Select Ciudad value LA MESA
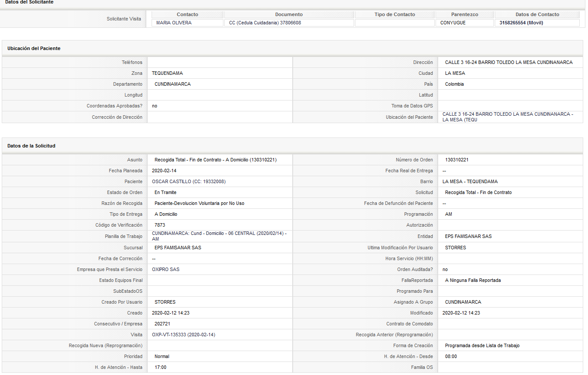Screen dimensions: 588x375 tap(455, 73)
